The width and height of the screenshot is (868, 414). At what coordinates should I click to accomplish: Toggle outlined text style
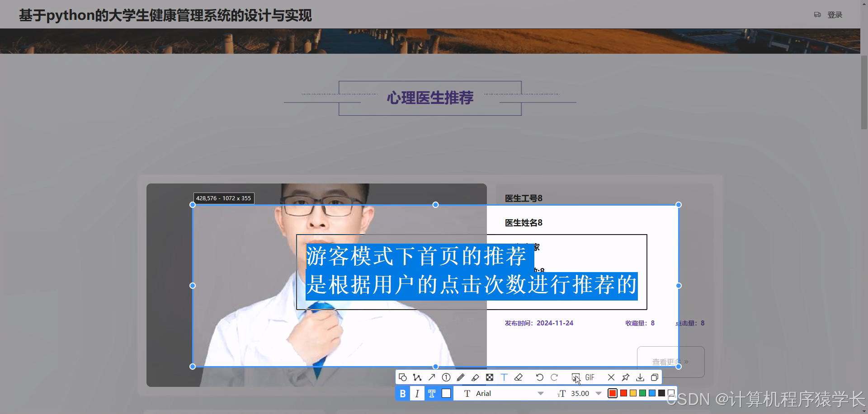point(432,394)
